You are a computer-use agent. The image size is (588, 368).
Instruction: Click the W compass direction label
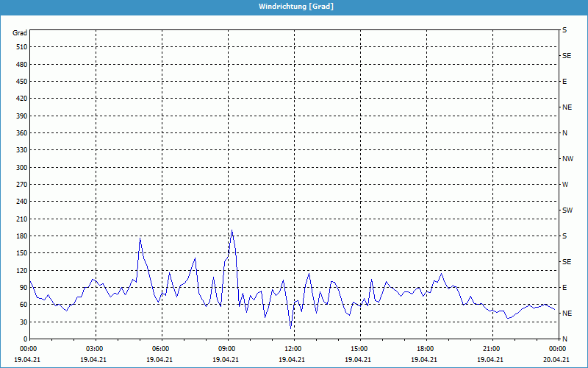[565, 185]
